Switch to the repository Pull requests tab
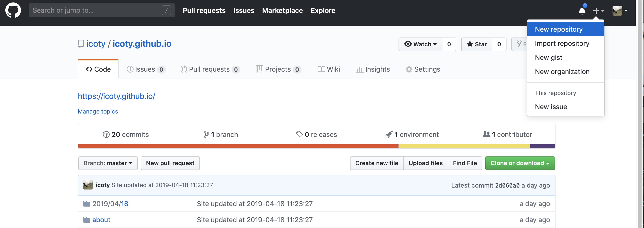Viewport: 644px width, 228px height. pos(211,69)
